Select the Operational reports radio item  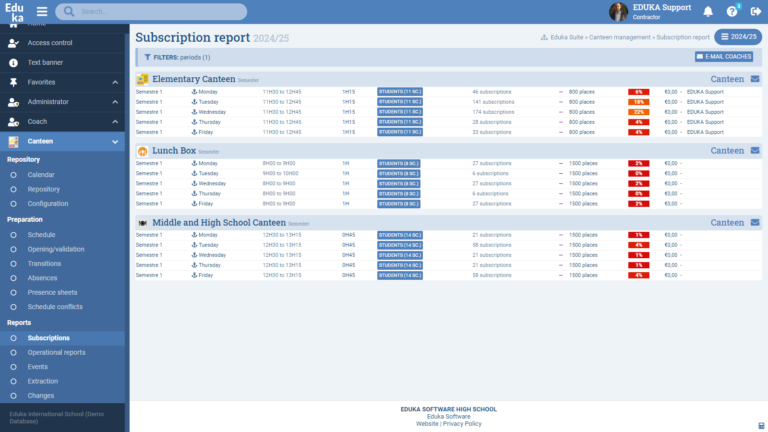(56, 352)
